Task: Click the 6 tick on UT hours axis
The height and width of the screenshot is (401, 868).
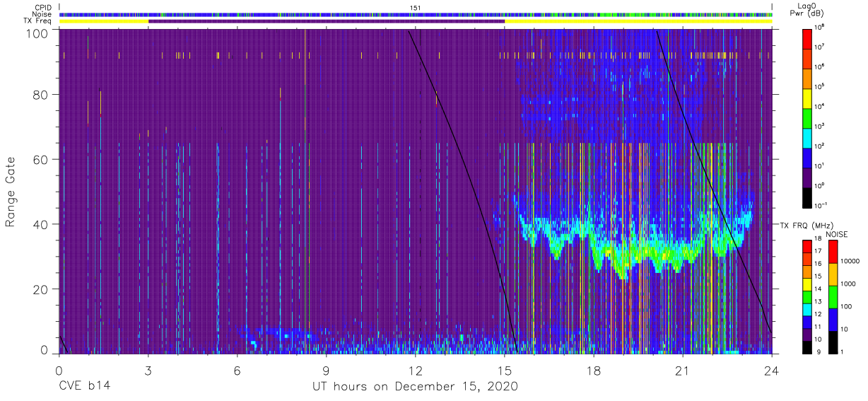Action: pyautogui.click(x=237, y=370)
